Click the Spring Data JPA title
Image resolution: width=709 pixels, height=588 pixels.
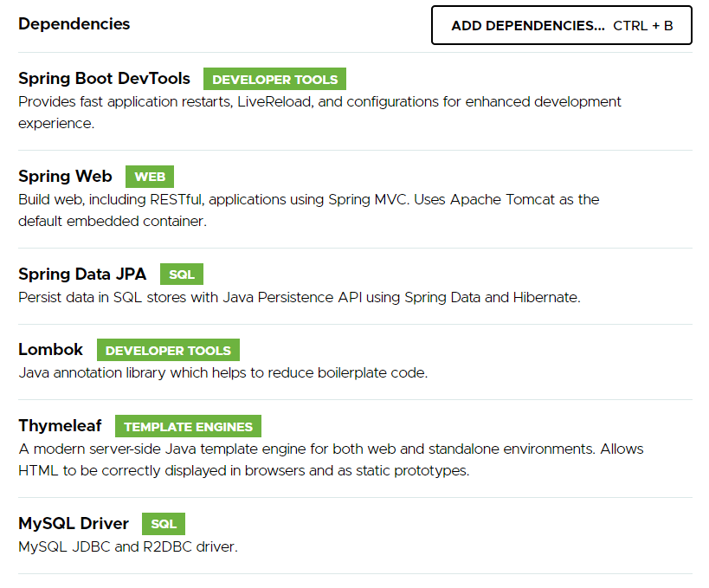[x=82, y=275]
